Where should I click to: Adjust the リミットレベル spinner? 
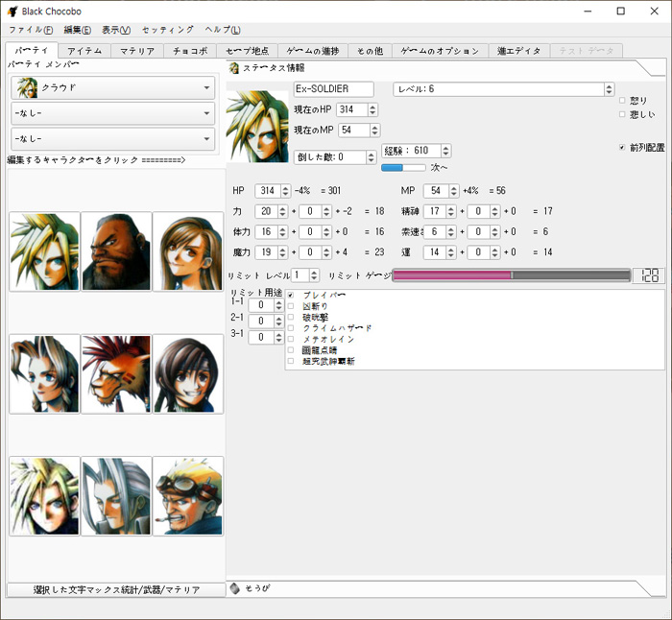(x=305, y=275)
